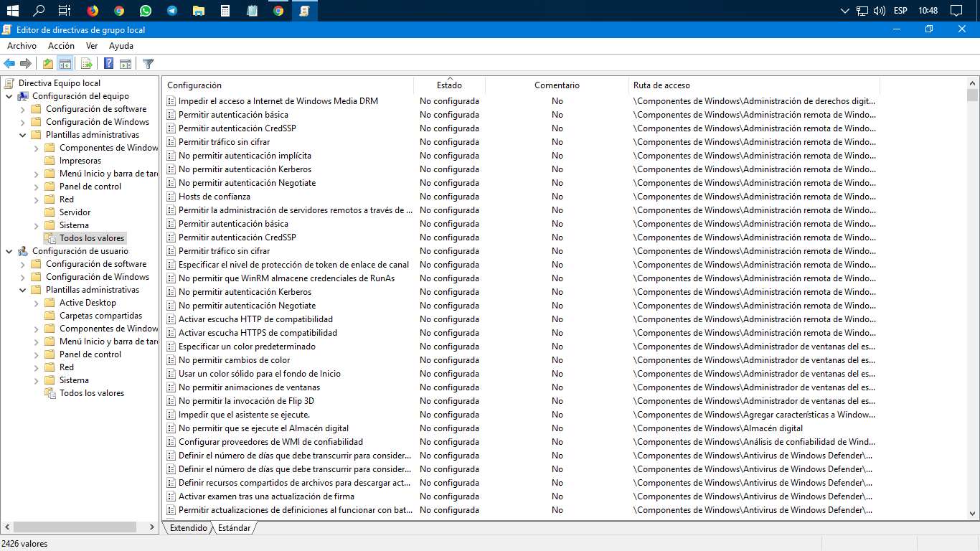Open Help via blue question mark icon
980x551 pixels.
[x=108, y=63]
